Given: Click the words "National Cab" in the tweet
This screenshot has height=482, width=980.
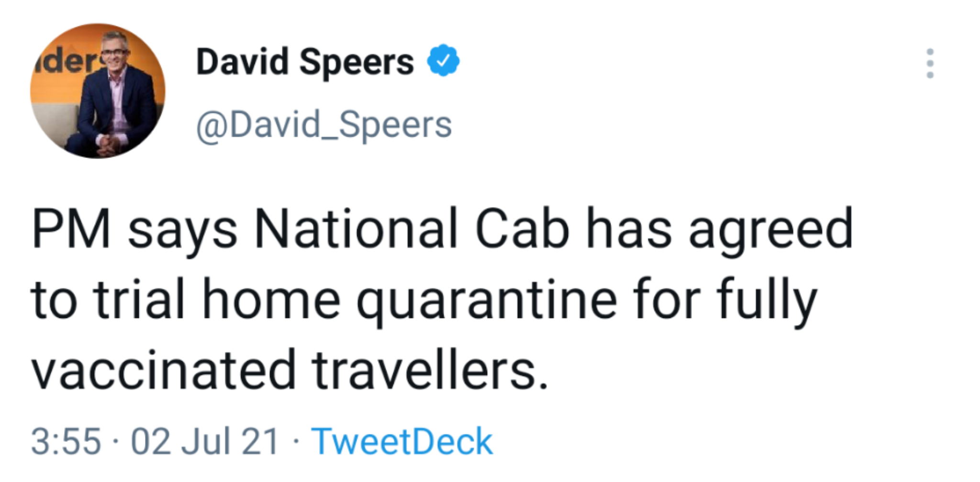Looking at the screenshot, I should point(412,230).
